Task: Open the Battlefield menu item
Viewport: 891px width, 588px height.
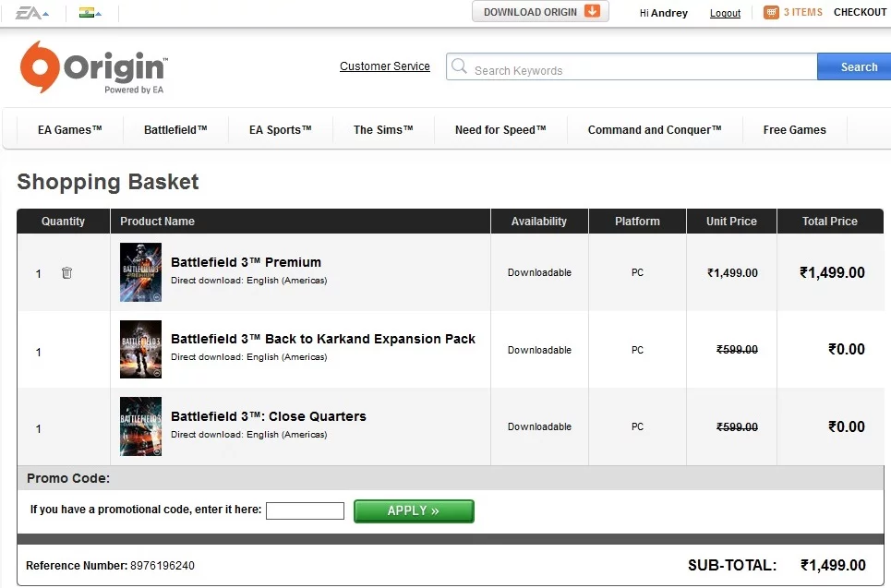Action: click(175, 130)
